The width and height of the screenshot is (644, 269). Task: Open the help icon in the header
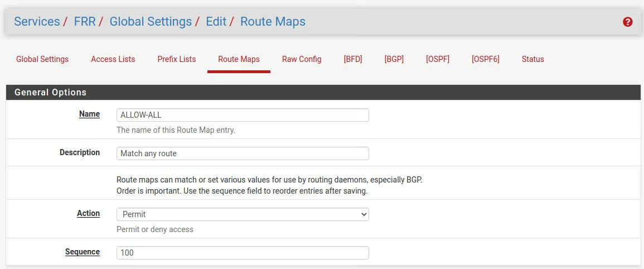(627, 22)
